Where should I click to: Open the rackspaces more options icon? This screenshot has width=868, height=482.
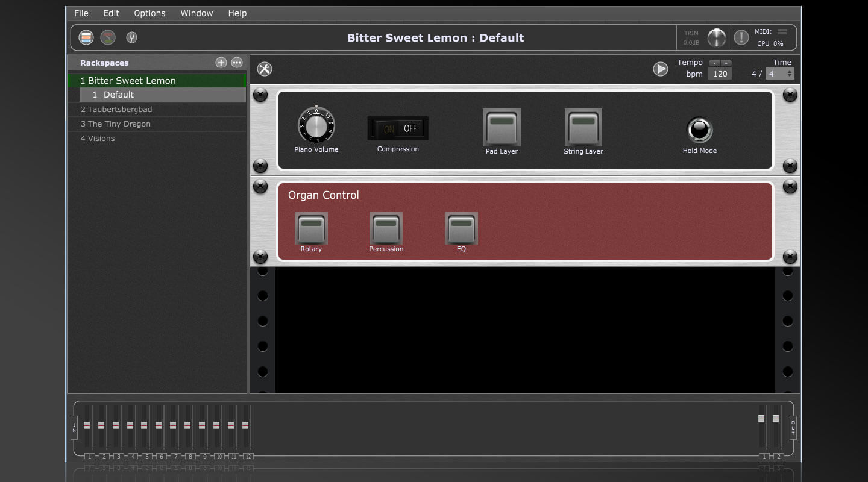(237, 63)
